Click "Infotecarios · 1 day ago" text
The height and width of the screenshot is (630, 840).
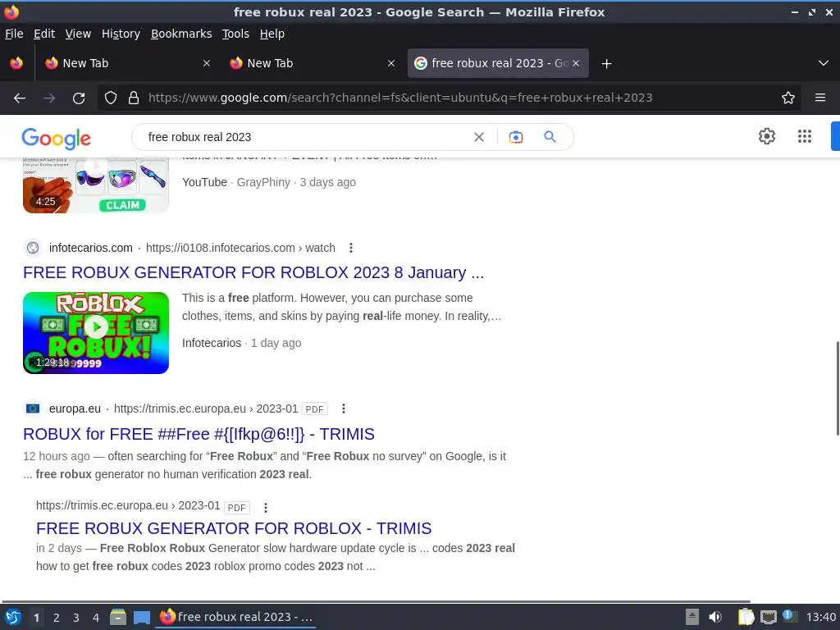(242, 343)
